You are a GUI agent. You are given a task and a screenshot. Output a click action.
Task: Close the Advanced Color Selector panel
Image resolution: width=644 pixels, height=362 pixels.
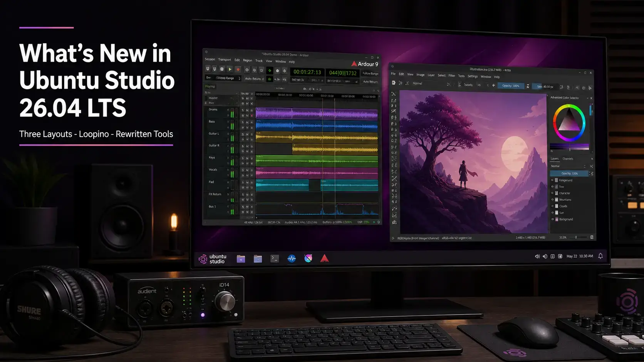591,98
